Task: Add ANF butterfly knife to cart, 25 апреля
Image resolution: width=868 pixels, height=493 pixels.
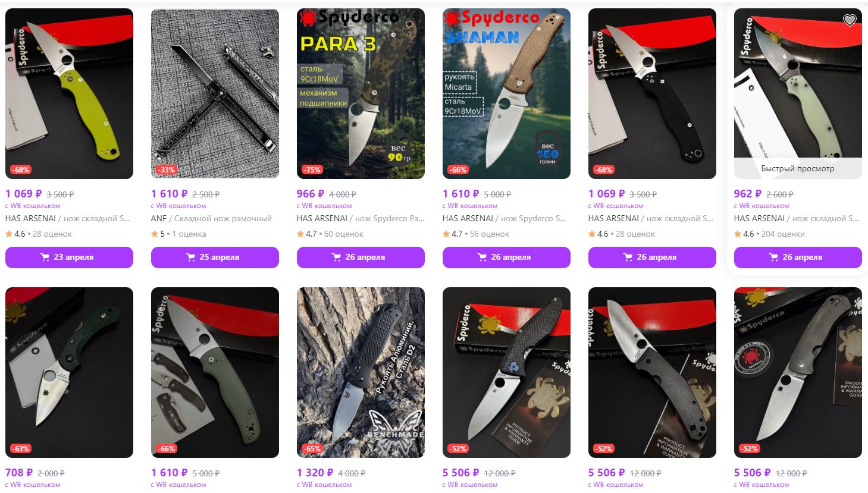Action: click(215, 258)
